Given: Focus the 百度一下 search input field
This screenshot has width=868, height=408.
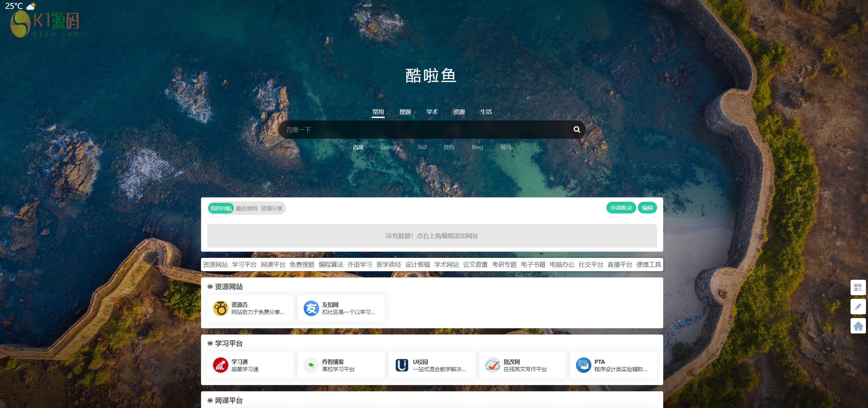Looking at the screenshot, I should pos(425,130).
